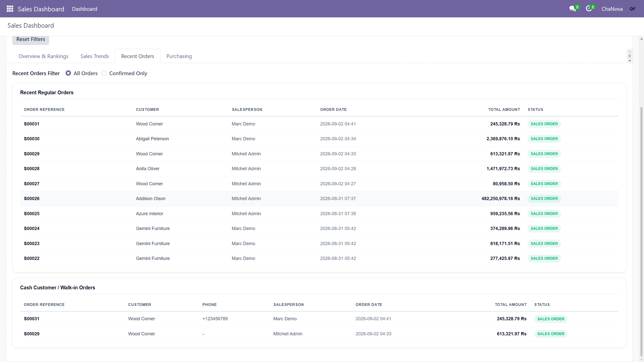Open order S00028 reference
Viewport: 644px width, 362px height.
[31, 169]
